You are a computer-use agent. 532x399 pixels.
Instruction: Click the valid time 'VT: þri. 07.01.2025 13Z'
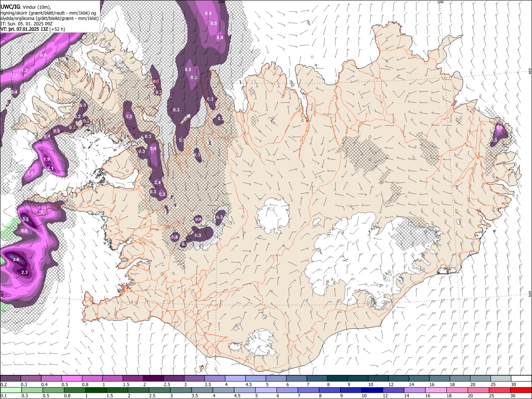(x=25, y=29)
